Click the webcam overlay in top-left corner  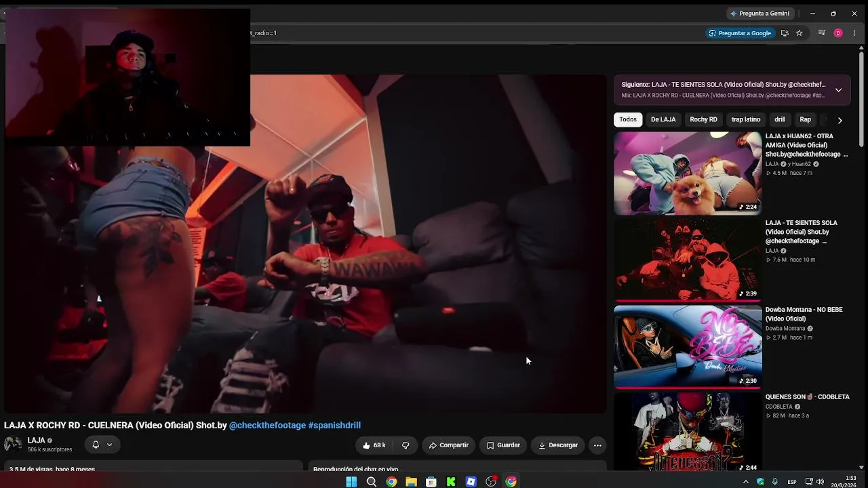(127, 77)
